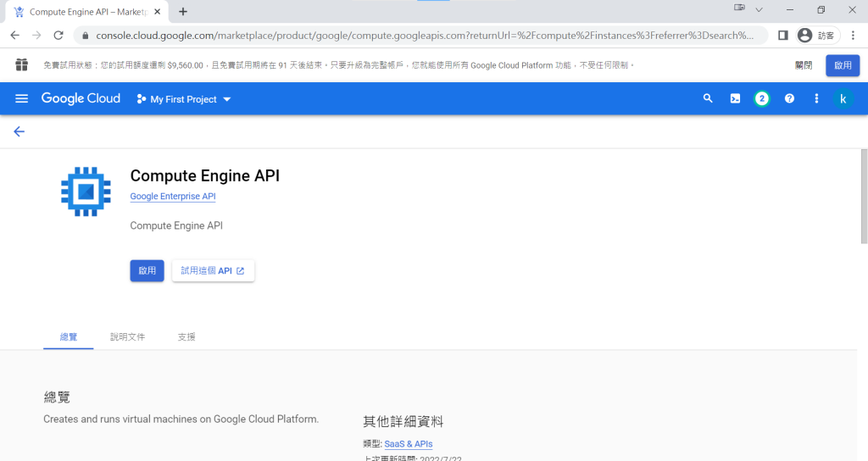Go back using the blue arrow
Image resolution: width=868 pixels, height=461 pixels.
(x=19, y=131)
